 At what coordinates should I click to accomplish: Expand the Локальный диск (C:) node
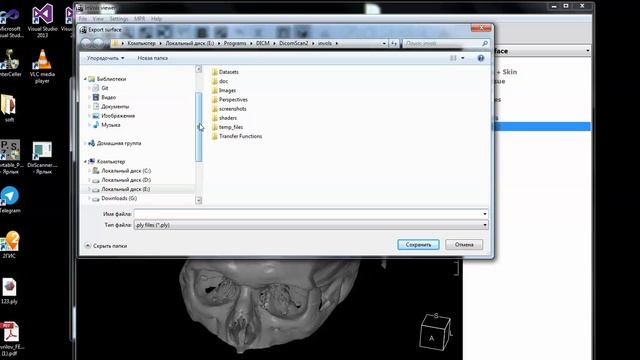click(89, 171)
